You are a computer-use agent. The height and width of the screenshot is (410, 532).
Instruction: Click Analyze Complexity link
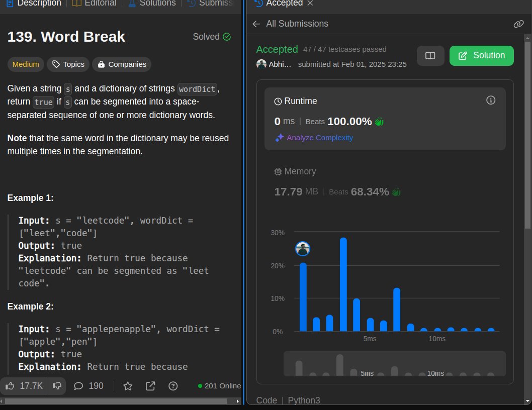[314, 138]
